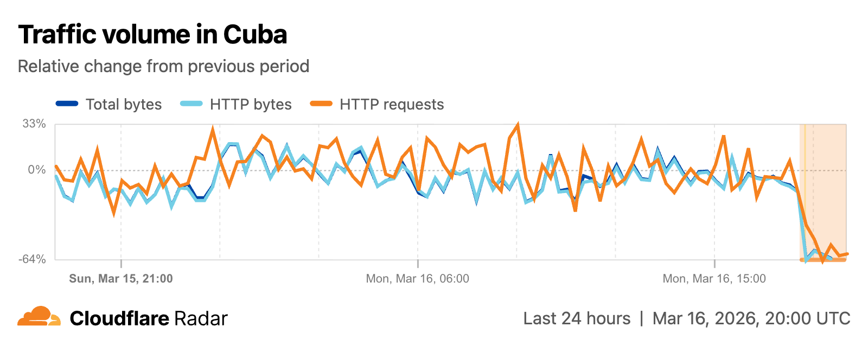Image resolution: width=868 pixels, height=346 pixels.
Task: Click the Mon, Mar 16, 15:00 axis label
Action: [x=714, y=279]
